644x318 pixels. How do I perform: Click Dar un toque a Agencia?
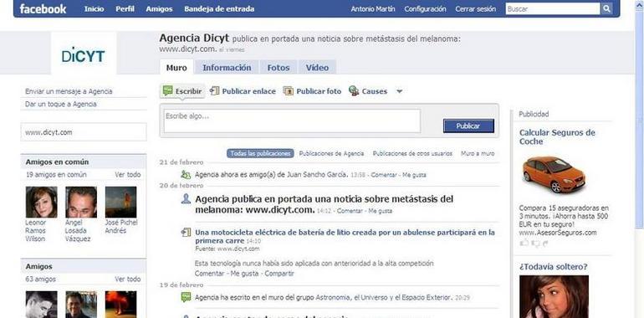[61, 104]
